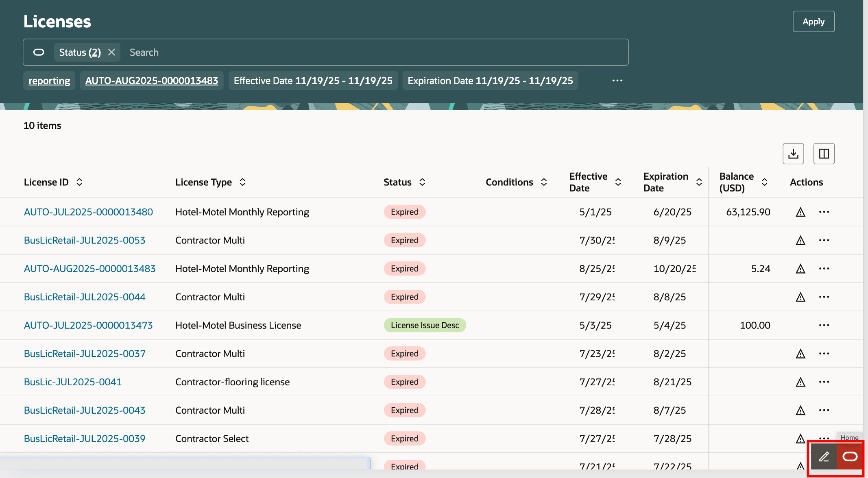Viewport: 868px width, 478px height.
Task: Click the Apply button
Action: point(813,22)
